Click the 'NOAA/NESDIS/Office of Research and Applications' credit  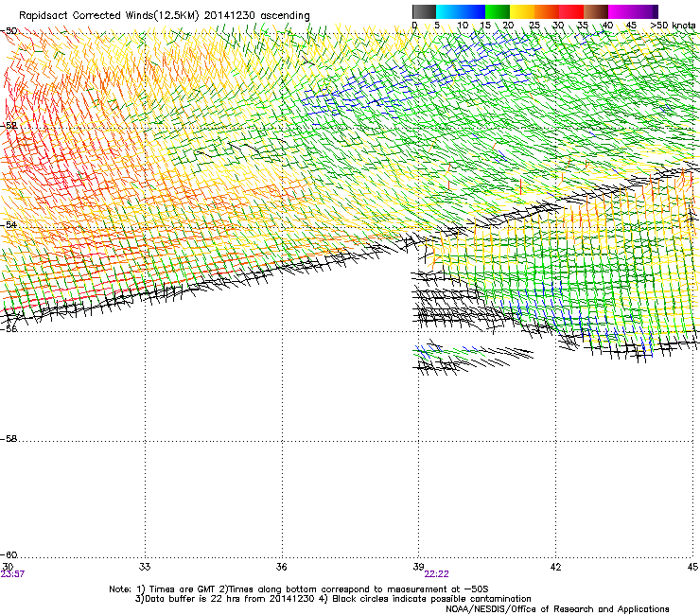tap(557, 609)
